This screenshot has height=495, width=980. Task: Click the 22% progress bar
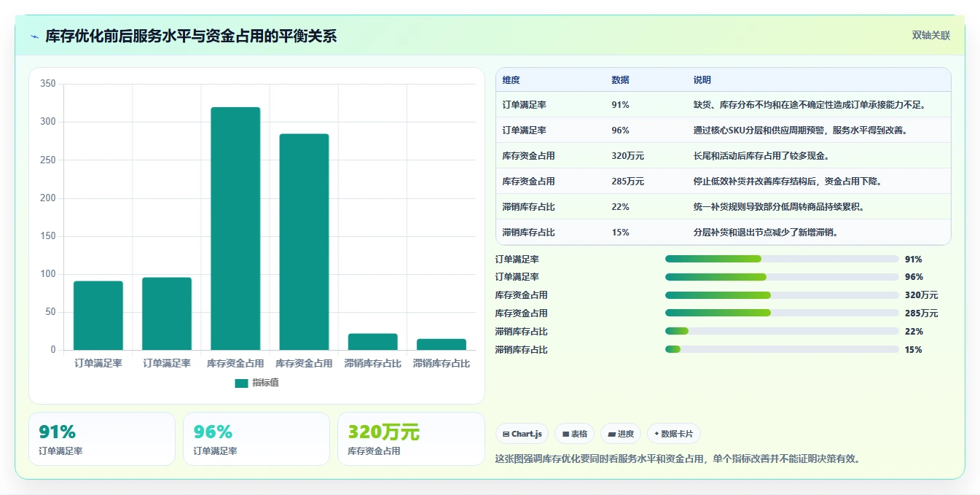click(782, 331)
